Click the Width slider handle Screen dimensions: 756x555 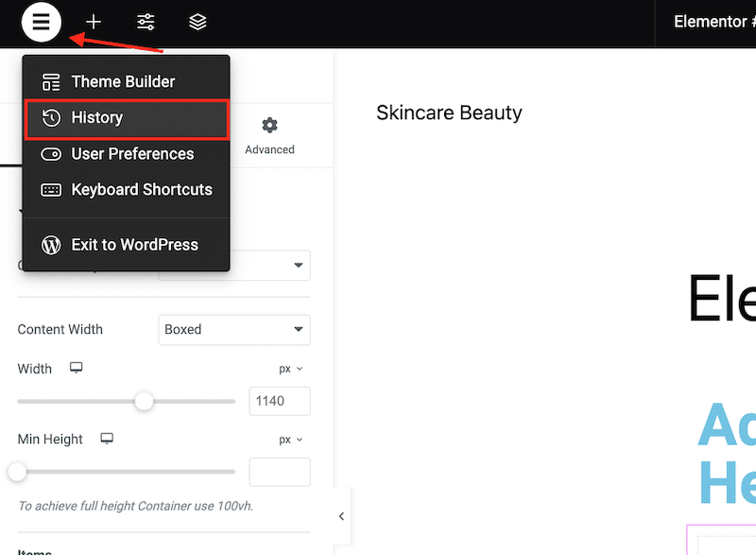click(144, 401)
